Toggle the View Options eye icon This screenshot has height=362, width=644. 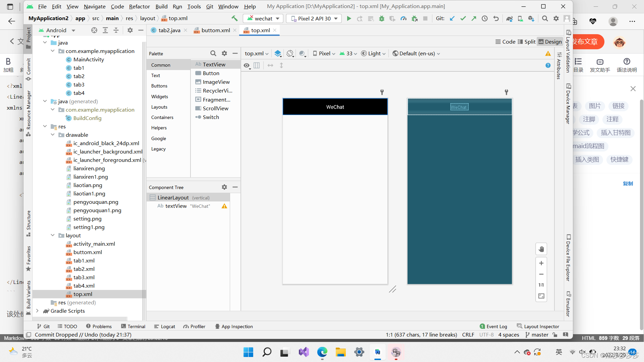tap(247, 66)
